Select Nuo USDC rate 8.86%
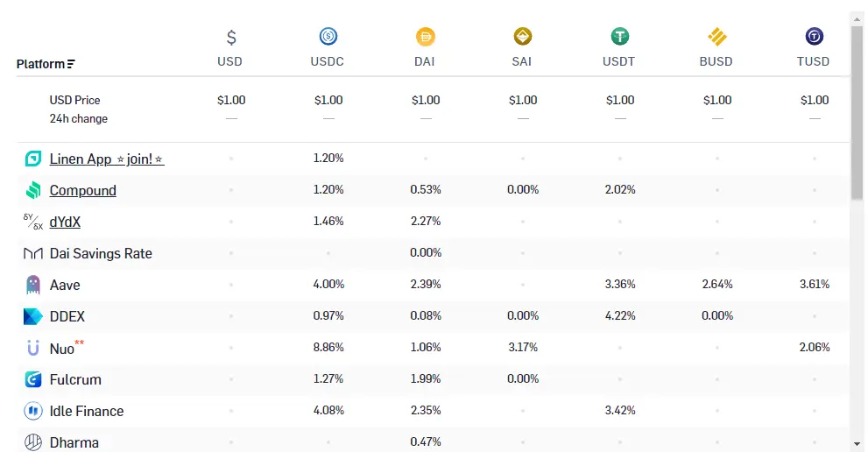 (328, 347)
